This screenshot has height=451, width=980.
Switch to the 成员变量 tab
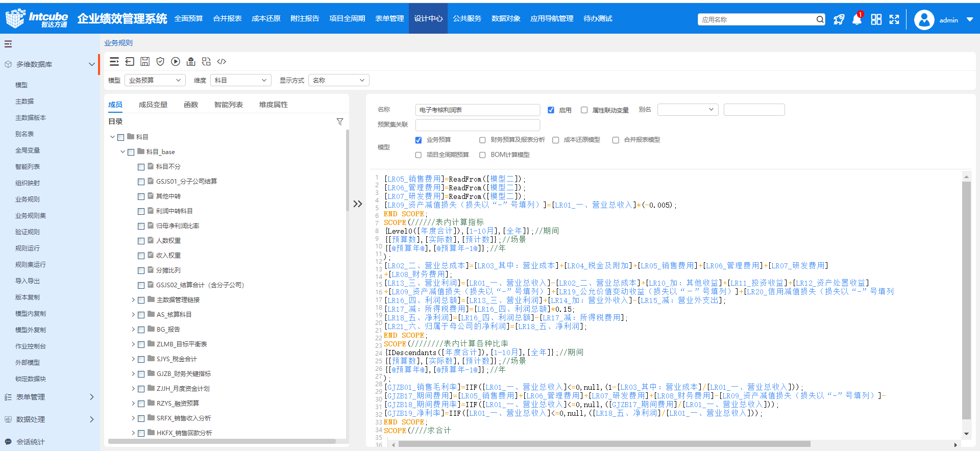tap(153, 105)
